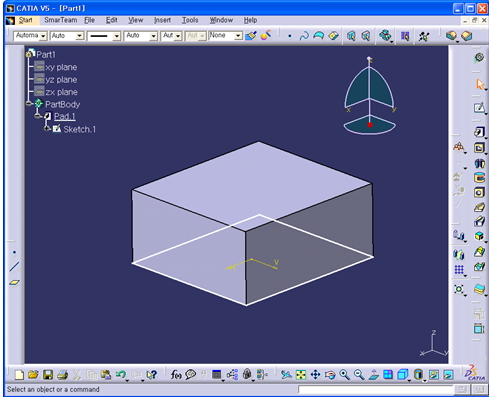The image size is (489, 397).
Task: Click the Pad tool icon
Action: point(479,132)
